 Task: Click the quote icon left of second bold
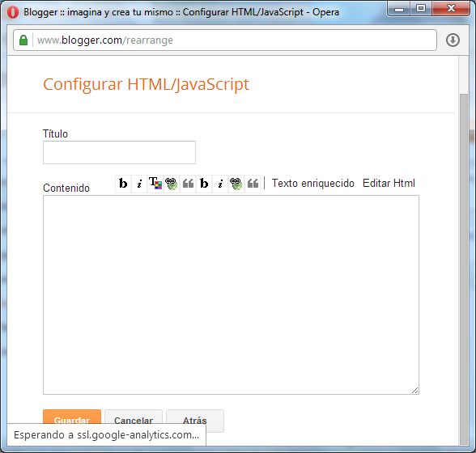(x=188, y=184)
